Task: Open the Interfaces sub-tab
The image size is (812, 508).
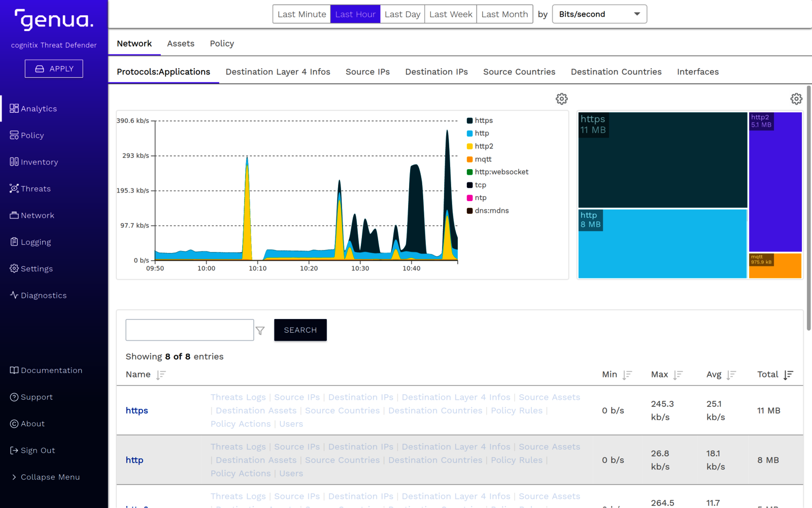Action: [x=698, y=72]
